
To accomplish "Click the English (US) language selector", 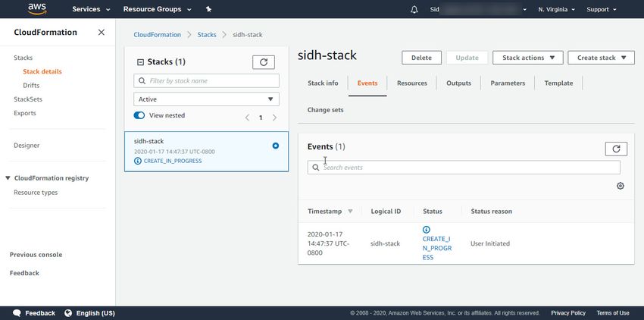I will (95, 313).
